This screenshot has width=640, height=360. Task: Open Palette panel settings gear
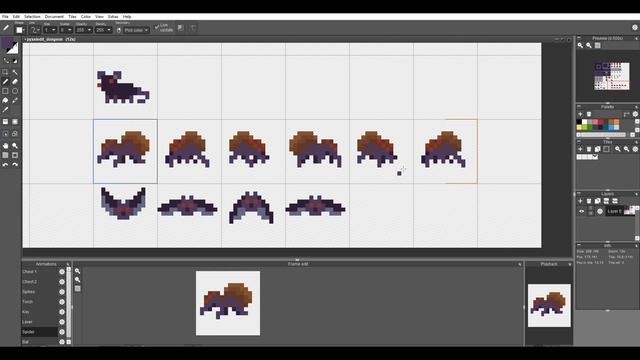(635, 114)
